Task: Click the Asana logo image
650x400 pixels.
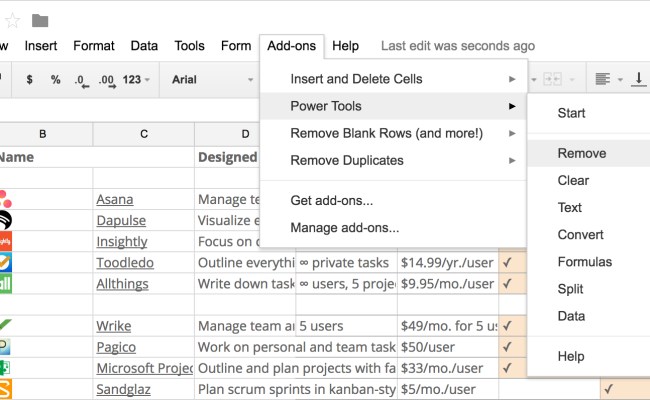Action: (5, 199)
